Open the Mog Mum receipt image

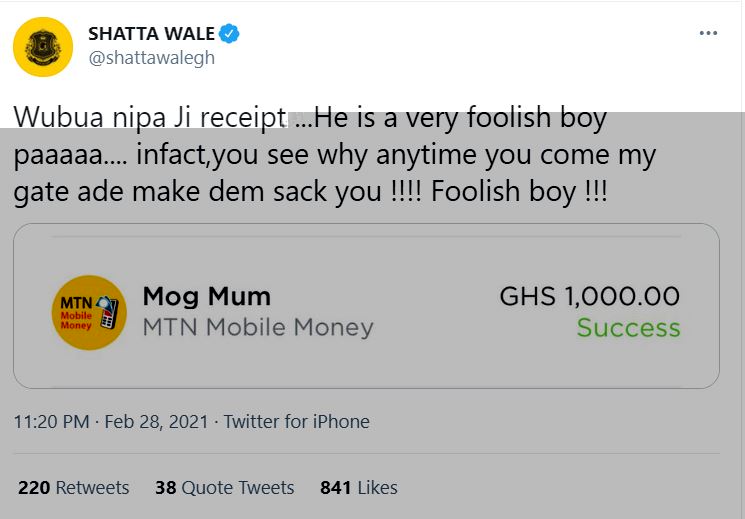[366, 306]
